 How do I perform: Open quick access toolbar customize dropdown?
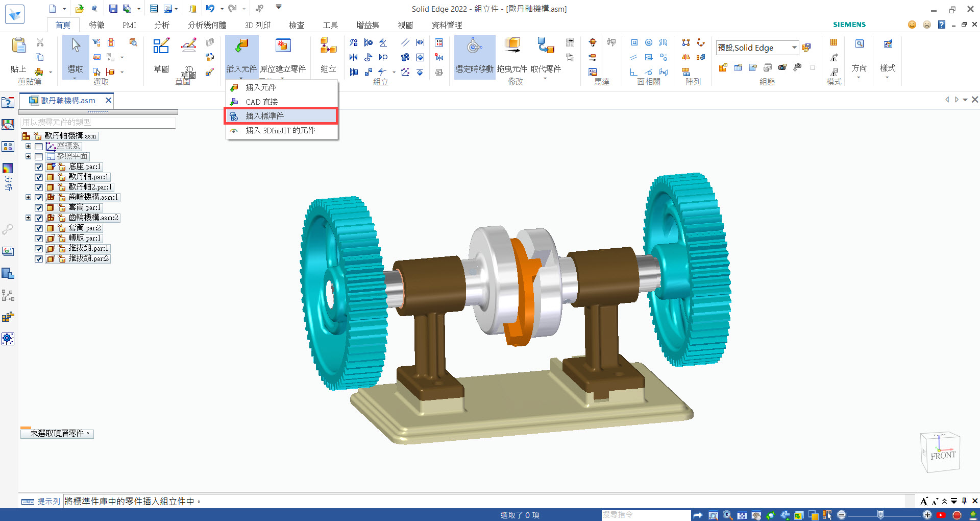pos(279,7)
